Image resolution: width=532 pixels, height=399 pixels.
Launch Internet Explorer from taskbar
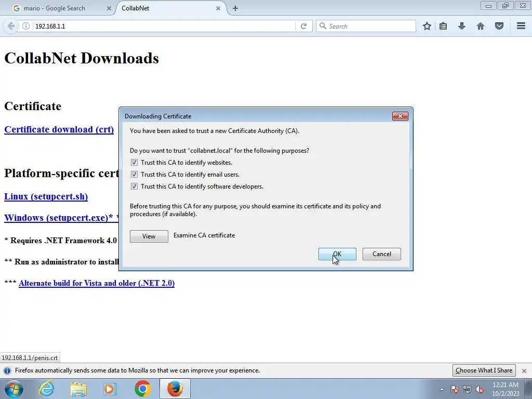click(46, 389)
